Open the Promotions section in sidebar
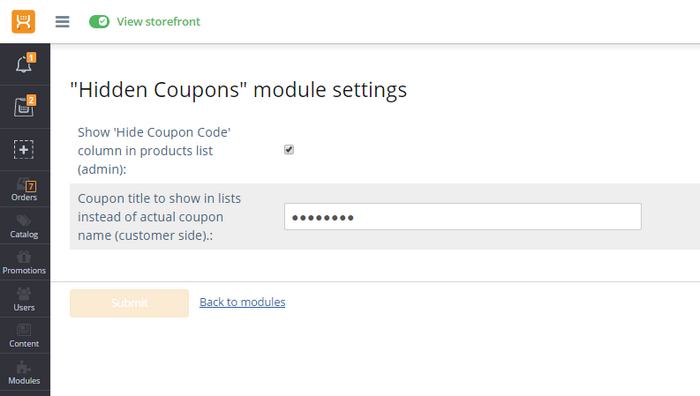Image resolution: width=700 pixels, height=396 pixels. click(x=25, y=263)
